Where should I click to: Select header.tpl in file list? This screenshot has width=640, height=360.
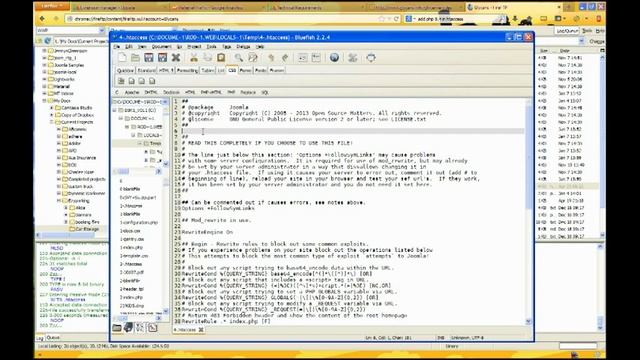pyautogui.click(x=132, y=289)
